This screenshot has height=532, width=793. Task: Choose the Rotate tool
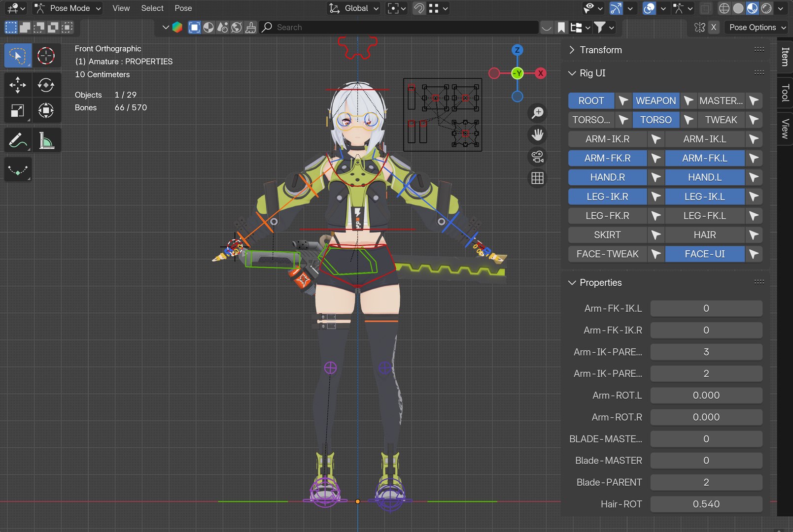tap(46, 85)
